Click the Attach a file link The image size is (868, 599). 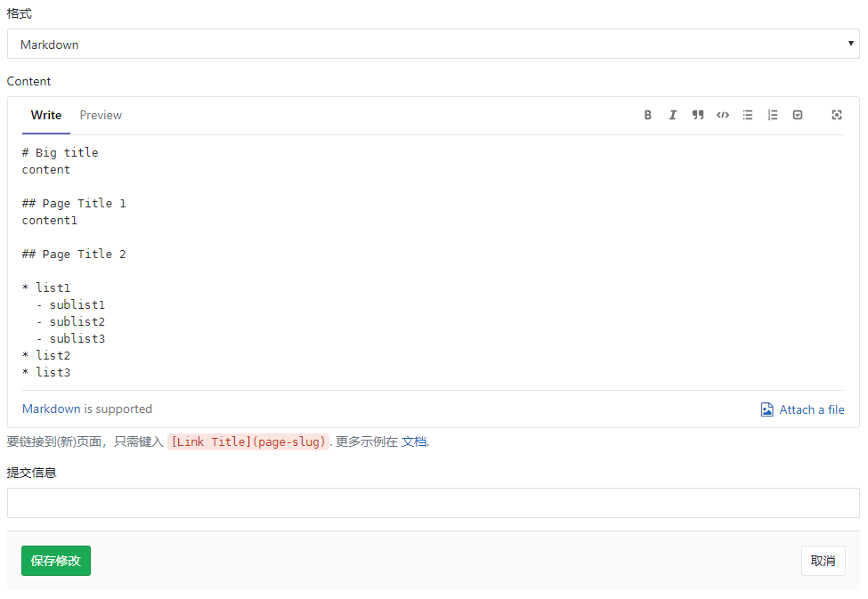[x=810, y=409]
